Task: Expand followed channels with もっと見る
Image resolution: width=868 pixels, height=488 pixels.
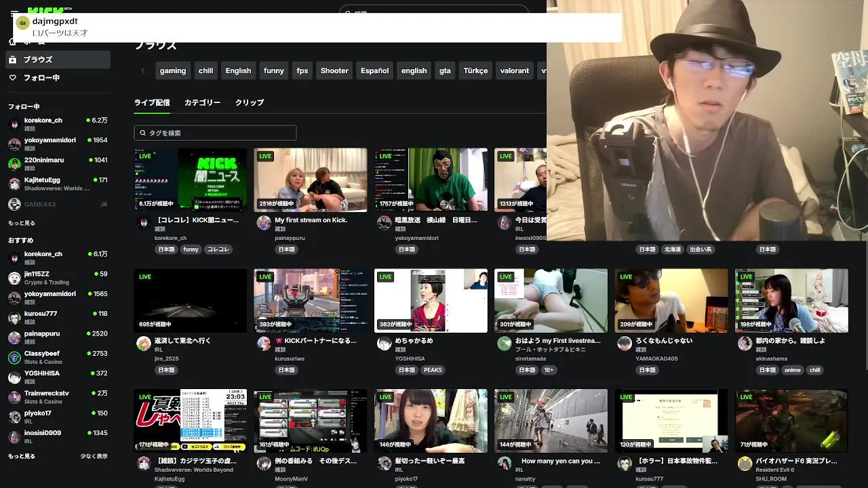Action: pos(21,223)
